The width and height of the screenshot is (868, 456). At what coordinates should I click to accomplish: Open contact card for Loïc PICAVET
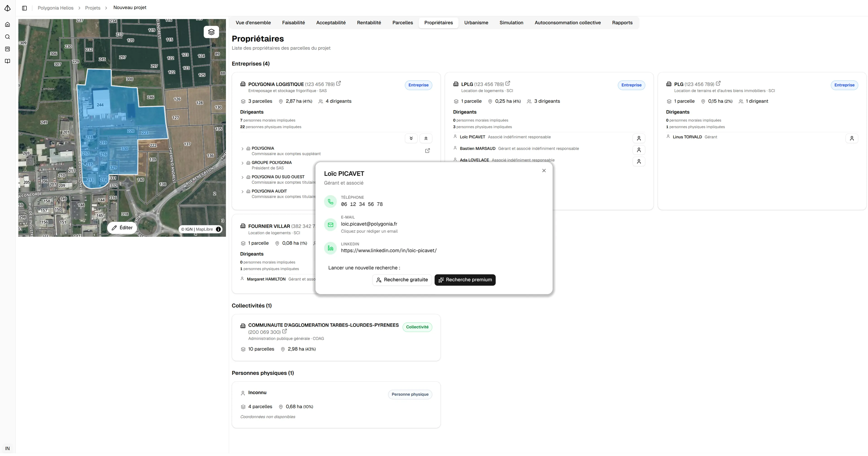(639, 138)
